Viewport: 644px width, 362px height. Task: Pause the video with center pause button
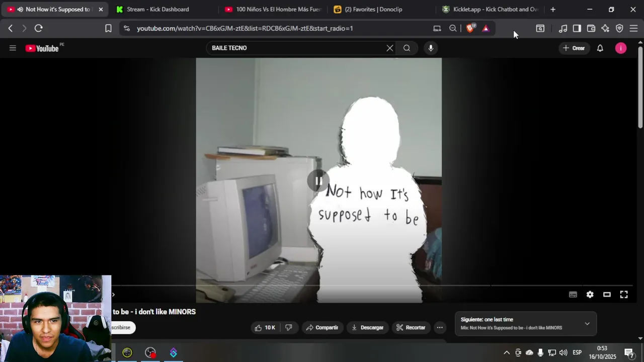(x=318, y=180)
